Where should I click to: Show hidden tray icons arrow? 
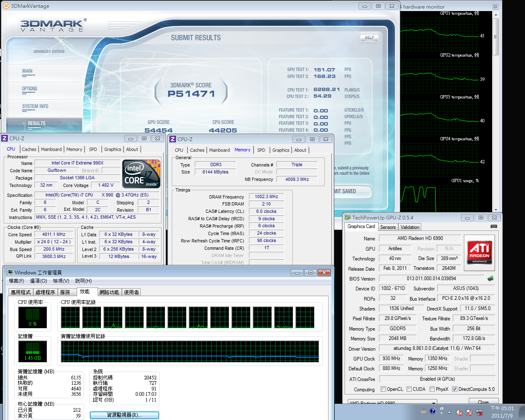coord(449,412)
